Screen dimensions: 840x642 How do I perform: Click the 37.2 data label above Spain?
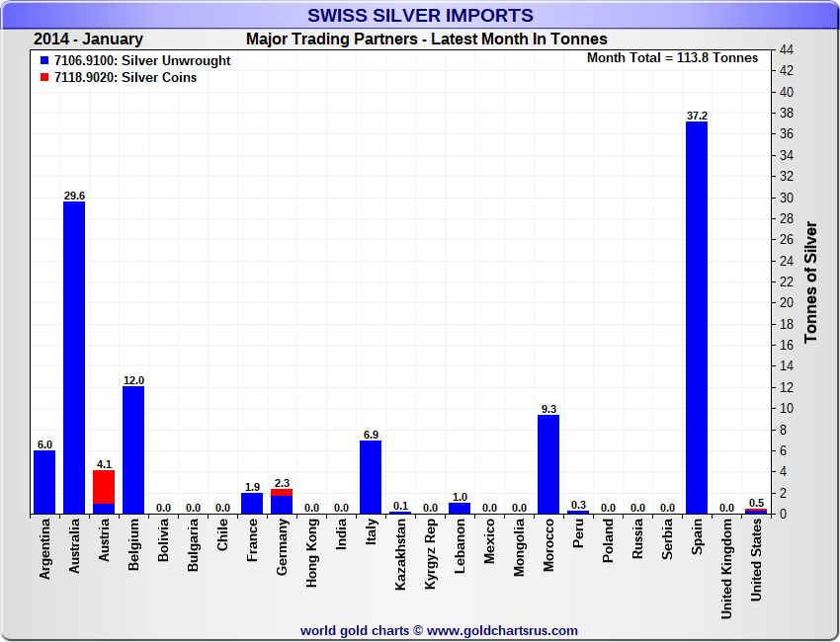point(697,116)
